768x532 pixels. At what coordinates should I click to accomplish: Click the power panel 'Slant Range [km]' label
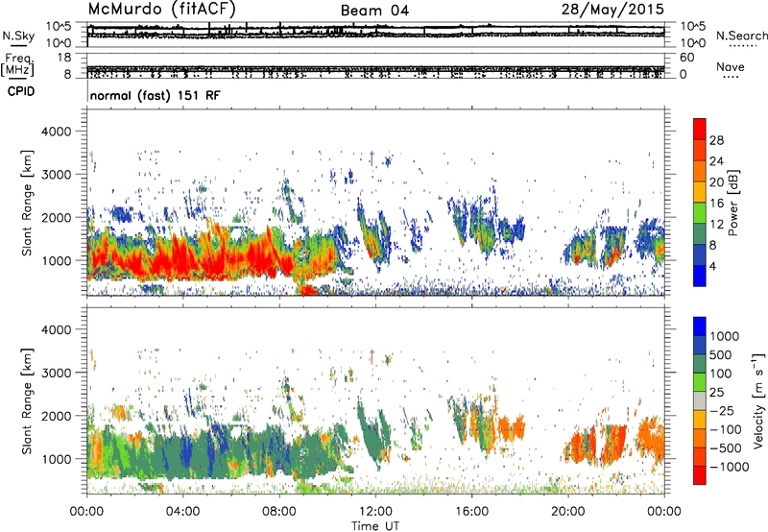(x=27, y=203)
